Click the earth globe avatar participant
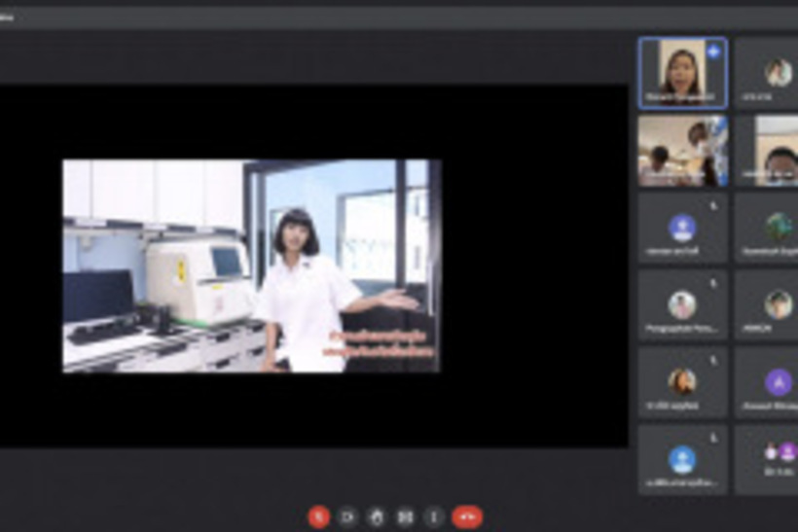This screenshot has height=532, width=798. [778, 227]
